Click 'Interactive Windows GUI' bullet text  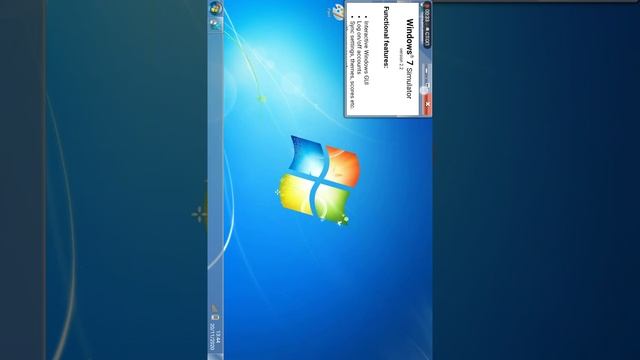point(366,53)
